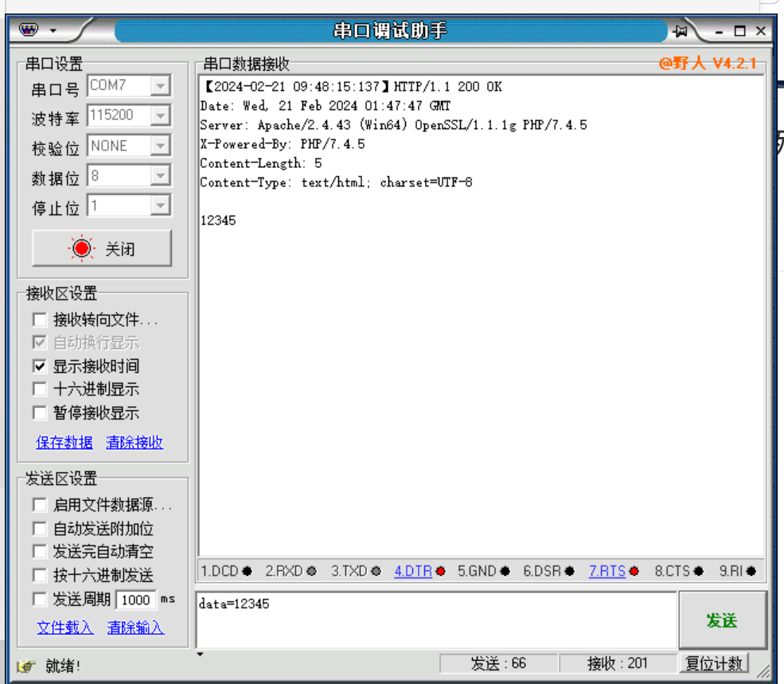Enable 暂停接收显示 checkbox
The height and width of the screenshot is (684, 784).
(39, 412)
